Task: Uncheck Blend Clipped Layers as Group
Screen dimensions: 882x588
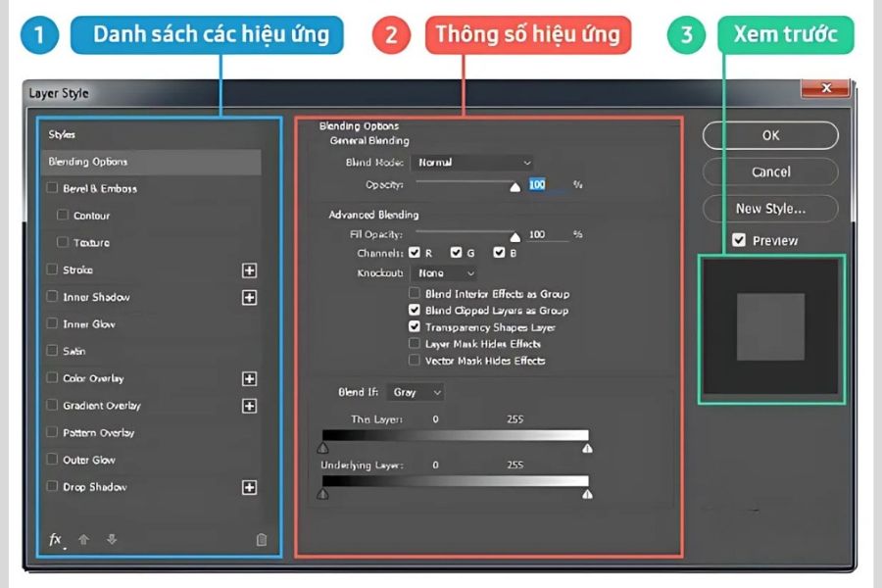Action: (x=415, y=311)
